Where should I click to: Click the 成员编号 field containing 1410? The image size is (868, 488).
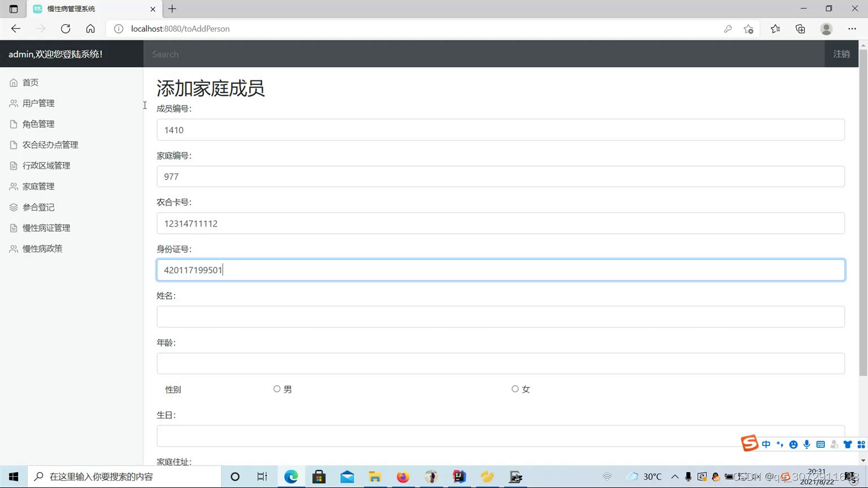[x=501, y=130]
